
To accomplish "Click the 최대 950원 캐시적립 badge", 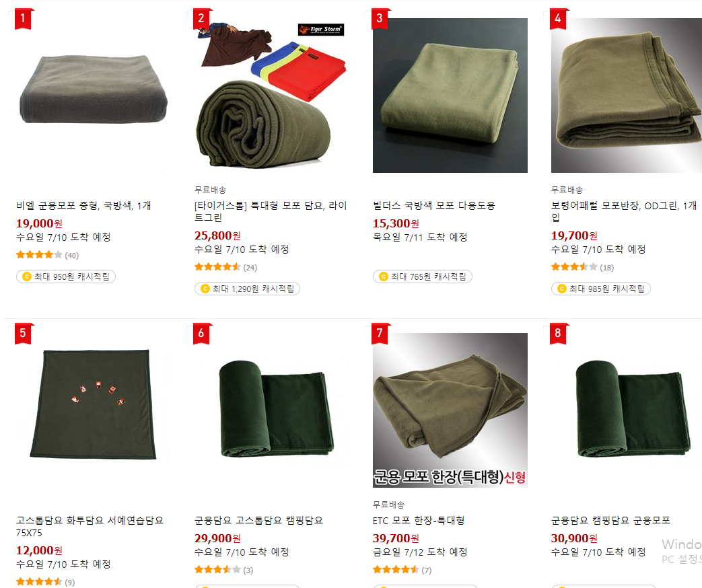I will point(66,277).
